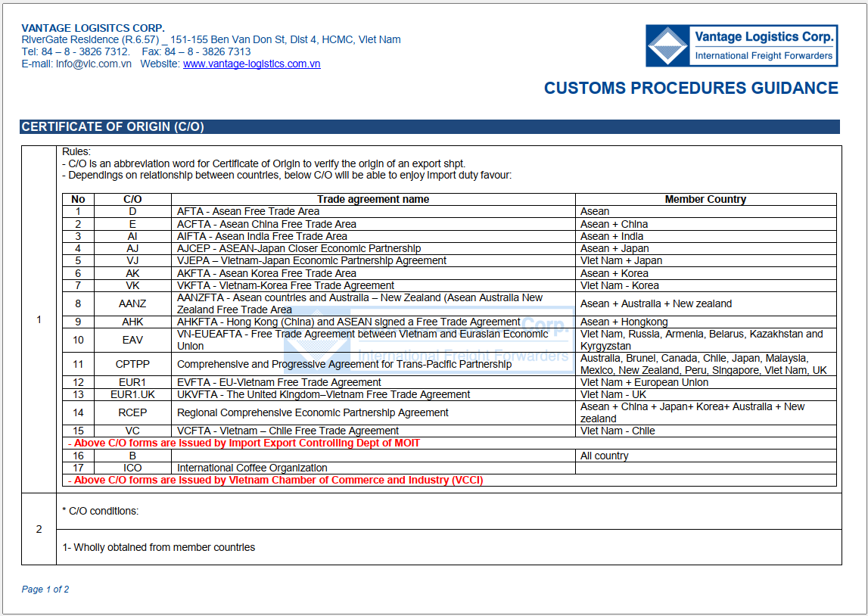This screenshot has height=616, width=868.
Task: Click the RCEP form code cell
Action: tap(132, 412)
